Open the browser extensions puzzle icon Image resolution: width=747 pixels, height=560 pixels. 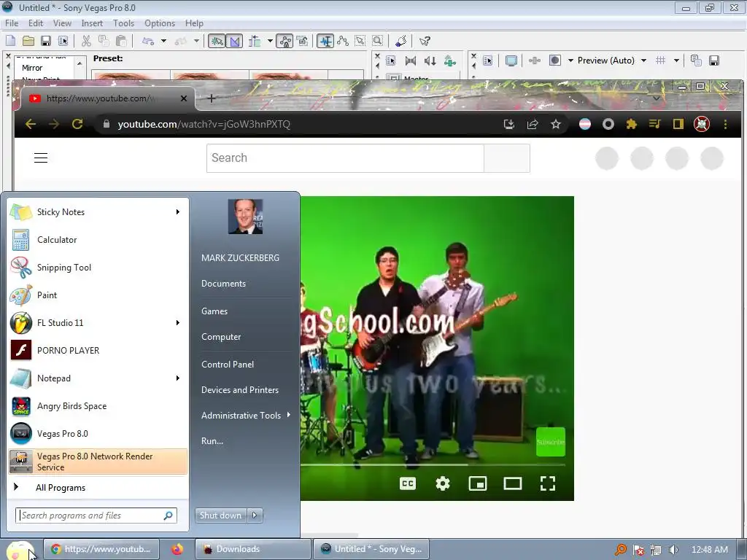click(631, 124)
